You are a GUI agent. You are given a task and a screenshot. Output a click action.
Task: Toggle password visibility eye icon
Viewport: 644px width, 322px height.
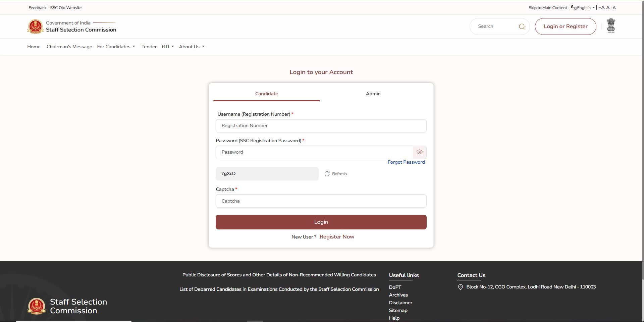[x=419, y=152]
